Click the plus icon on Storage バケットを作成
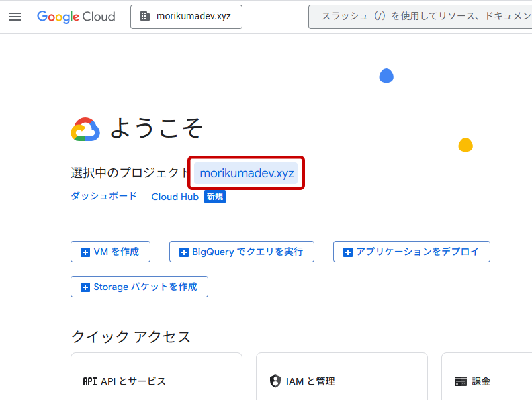This screenshot has height=400, width=532. pos(85,287)
